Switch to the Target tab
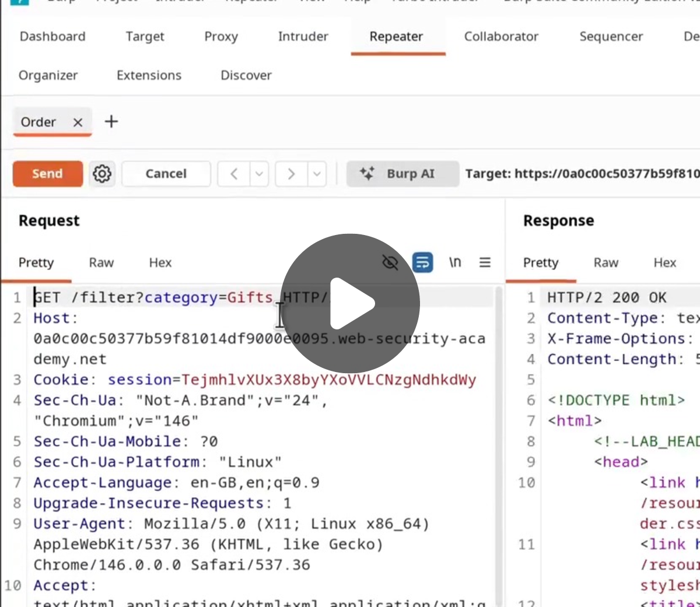 pos(145,36)
